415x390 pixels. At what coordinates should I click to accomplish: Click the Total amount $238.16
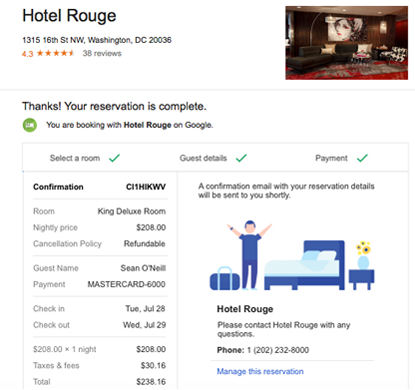pyautogui.click(x=151, y=382)
